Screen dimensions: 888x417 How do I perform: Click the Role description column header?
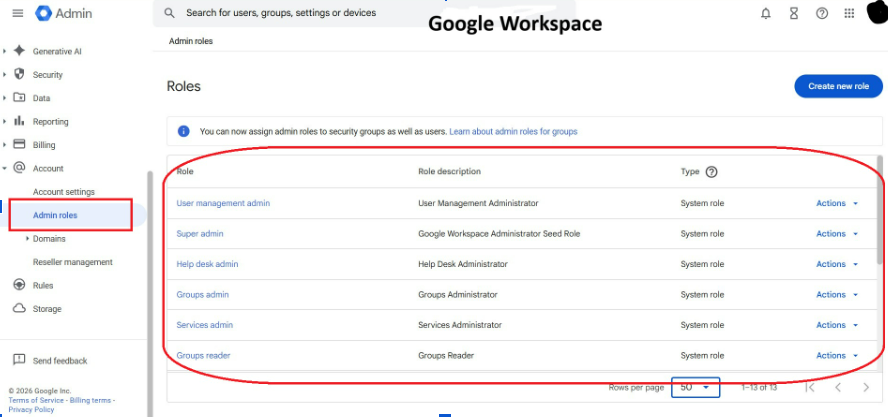(449, 171)
